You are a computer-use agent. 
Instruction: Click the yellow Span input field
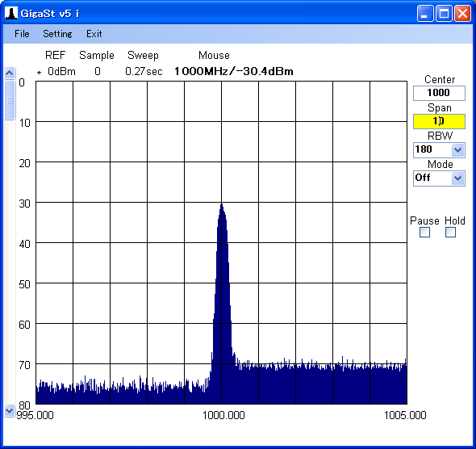click(x=439, y=121)
